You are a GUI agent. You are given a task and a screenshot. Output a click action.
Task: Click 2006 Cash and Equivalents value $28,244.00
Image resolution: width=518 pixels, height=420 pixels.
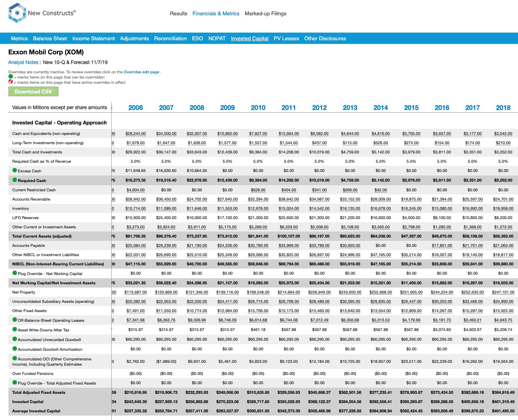pos(135,134)
